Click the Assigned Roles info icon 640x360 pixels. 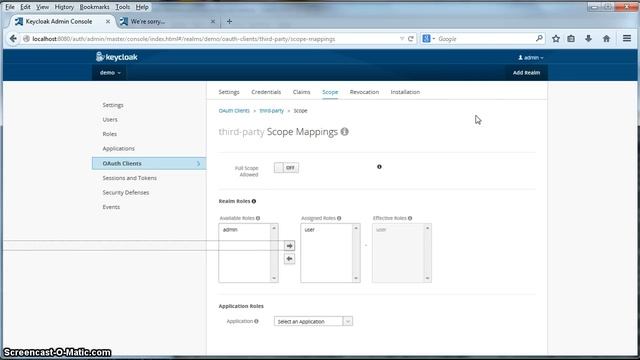(339, 218)
